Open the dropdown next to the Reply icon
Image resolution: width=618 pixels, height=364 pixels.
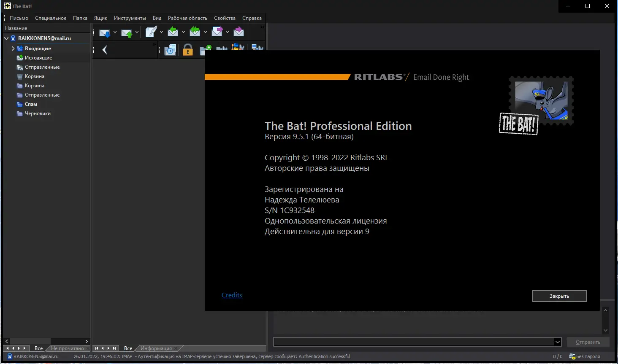coord(183,32)
